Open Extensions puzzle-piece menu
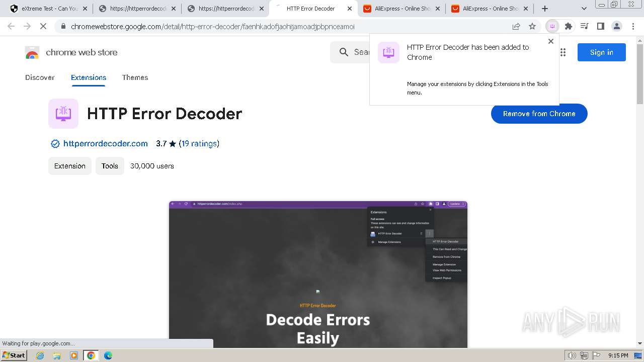The image size is (644, 362). pyautogui.click(x=569, y=26)
